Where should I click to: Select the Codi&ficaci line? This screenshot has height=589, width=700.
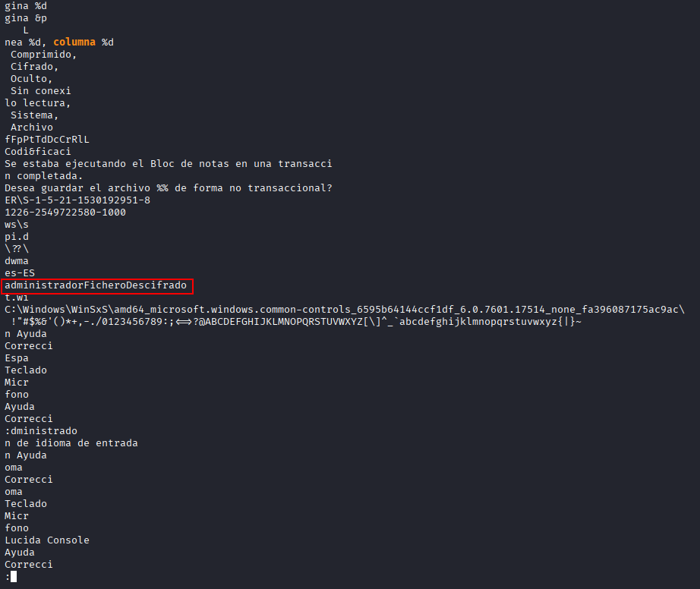[38, 152]
